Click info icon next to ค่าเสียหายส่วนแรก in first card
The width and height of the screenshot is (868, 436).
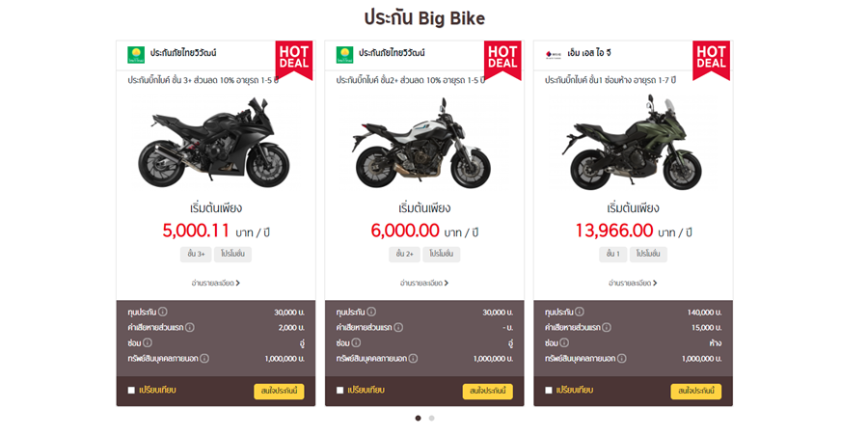(x=190, y=327)
